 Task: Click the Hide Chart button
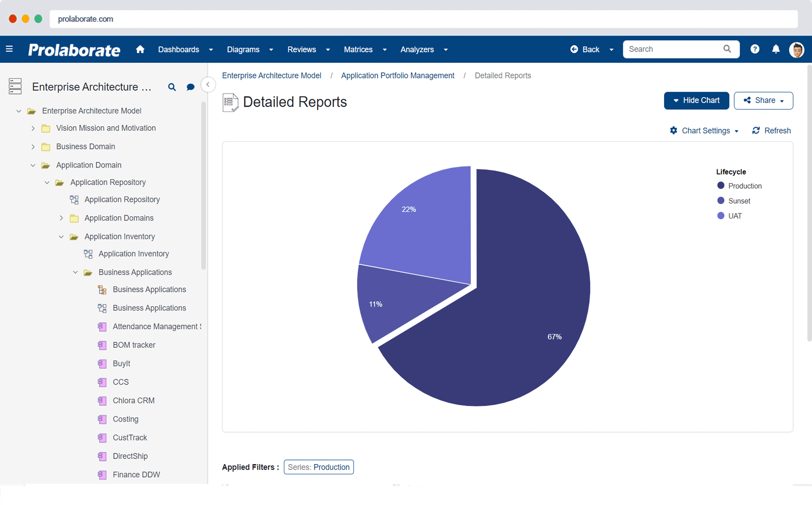pyautogui.click(x=696, y=101)
